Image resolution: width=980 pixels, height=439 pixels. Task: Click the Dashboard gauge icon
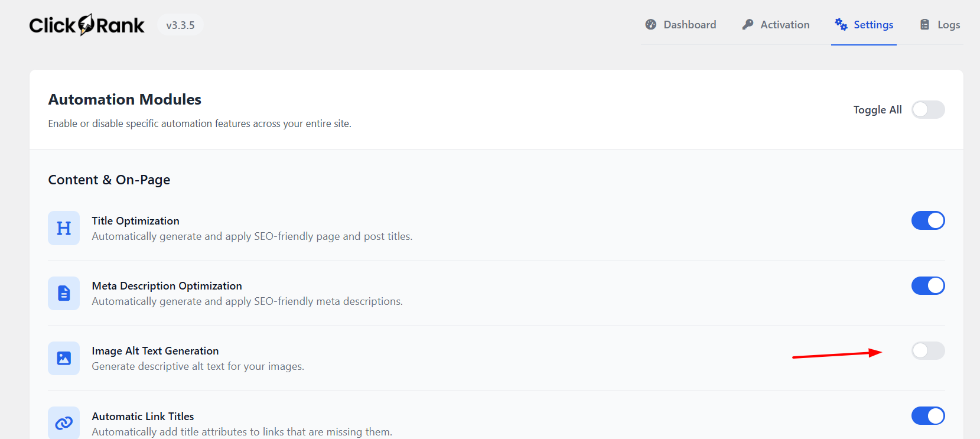click(x=651, y=24)
